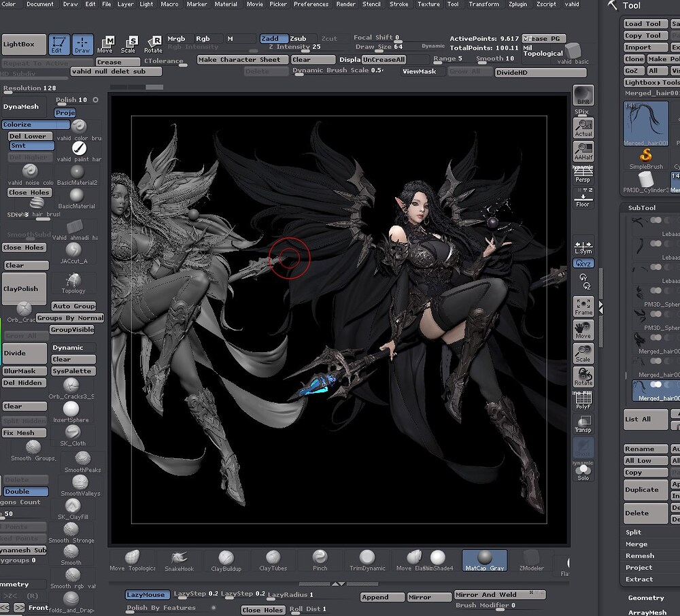Choose the JACcut_A brush
The width and height of the screenshot is (680, 616).
(x=73, y=254)
